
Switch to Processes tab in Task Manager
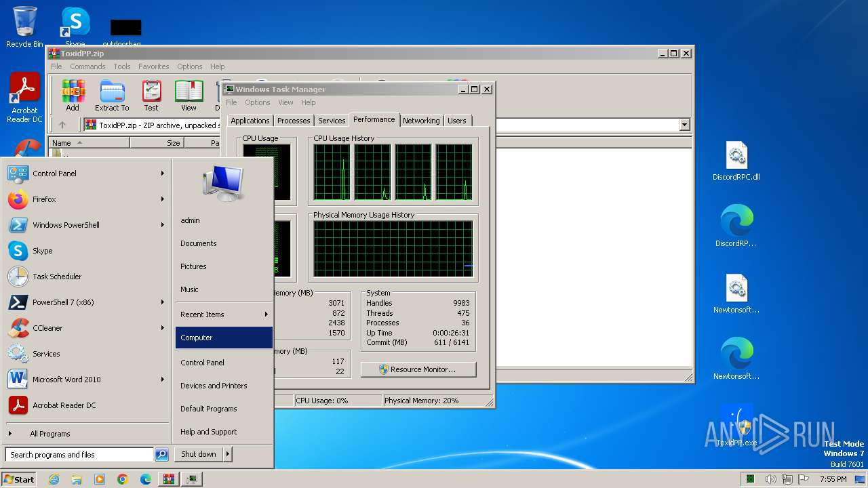294,121
